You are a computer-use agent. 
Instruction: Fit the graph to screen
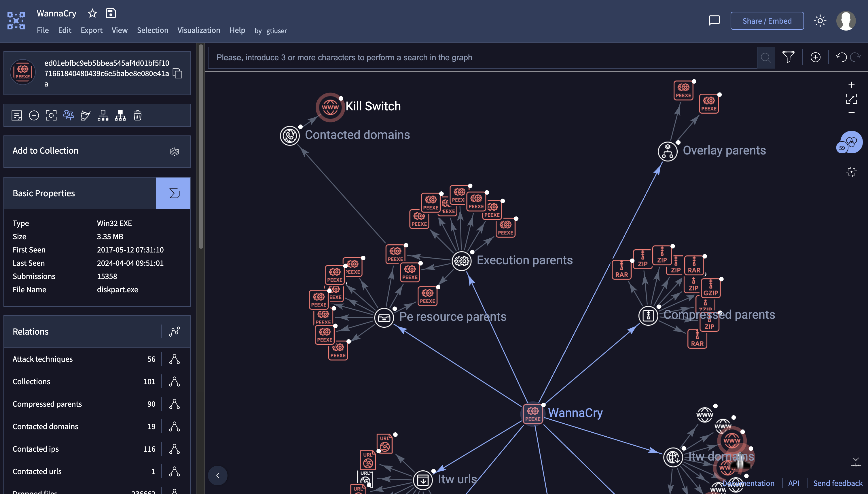pyautogui.click(x=851, y=99)
